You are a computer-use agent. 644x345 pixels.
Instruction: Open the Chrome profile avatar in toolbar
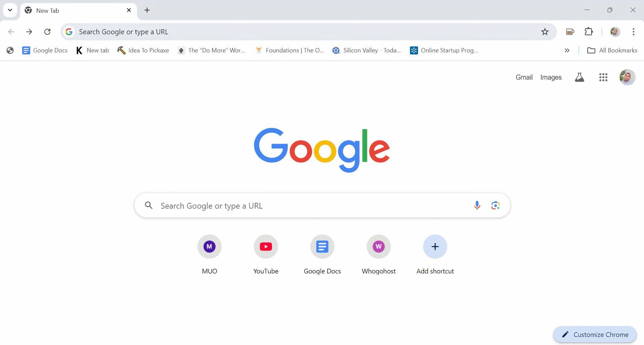click(x=615, y=32)
